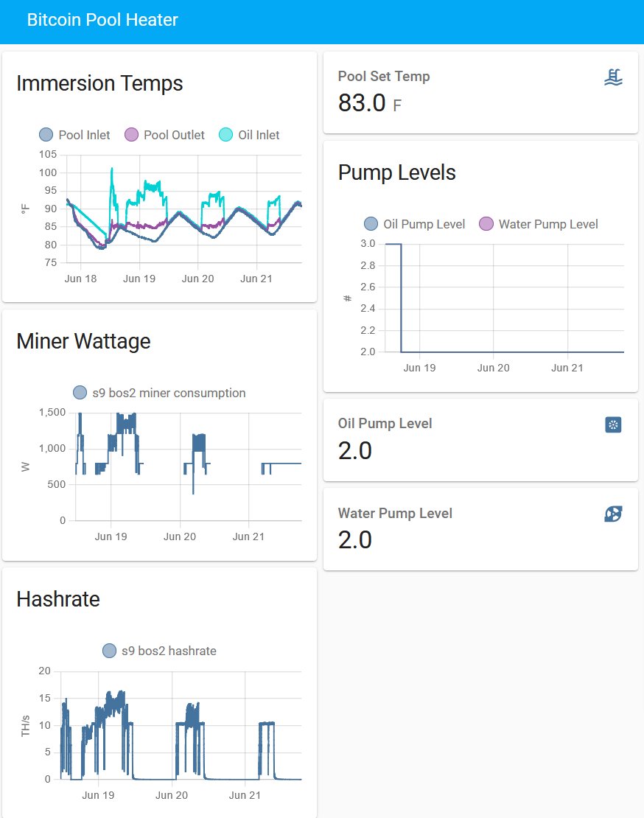Viewport: 644px width, 818px height.
Task: Click the Oil Pump Level fan icon
Action: (x=613, y=424)
